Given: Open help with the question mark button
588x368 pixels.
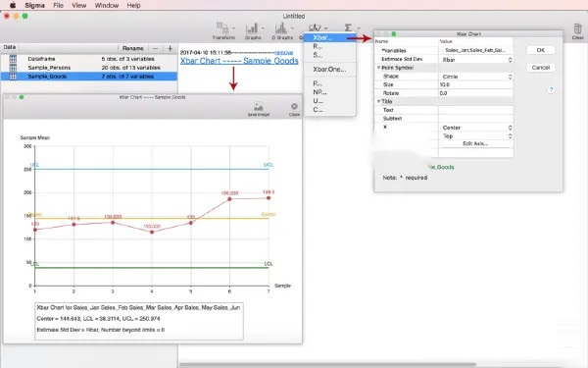Looking at the screenshot, I should [x=551, y=89].
